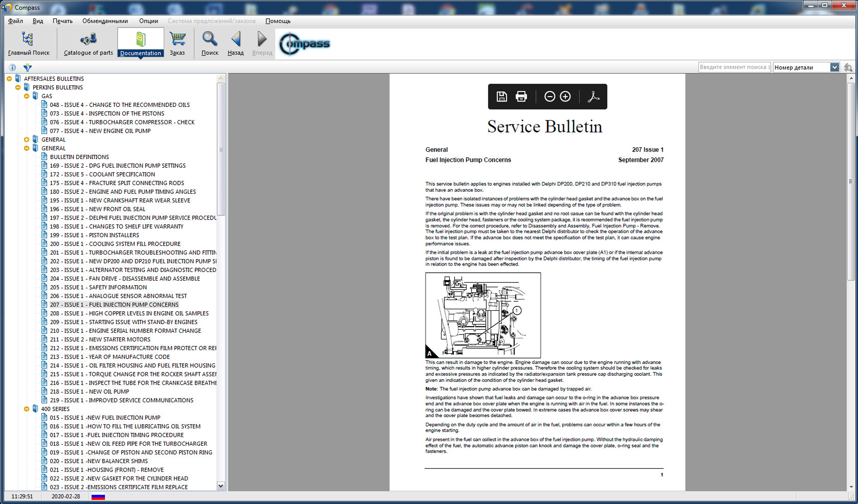Viewport: 858px width, 504px height.
Task: Zoom in the PDF with plus icon
Action: (x=565, y=97)
